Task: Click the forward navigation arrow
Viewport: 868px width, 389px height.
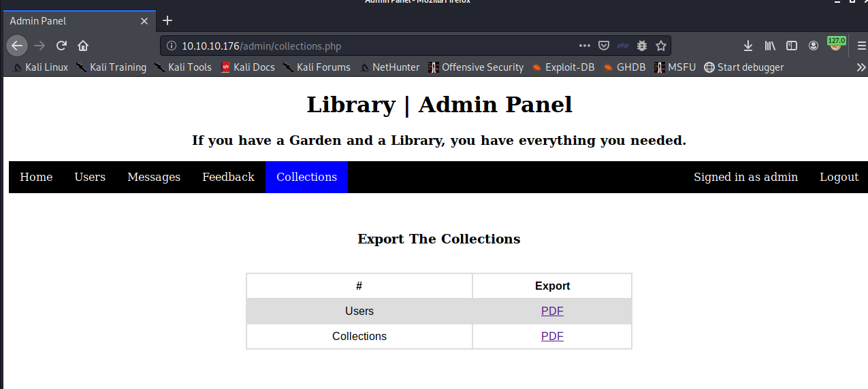Action: click(39, 46)
